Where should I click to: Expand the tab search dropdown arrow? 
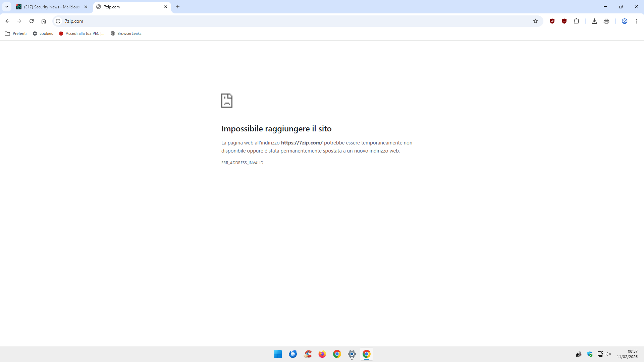coord(7,7)
